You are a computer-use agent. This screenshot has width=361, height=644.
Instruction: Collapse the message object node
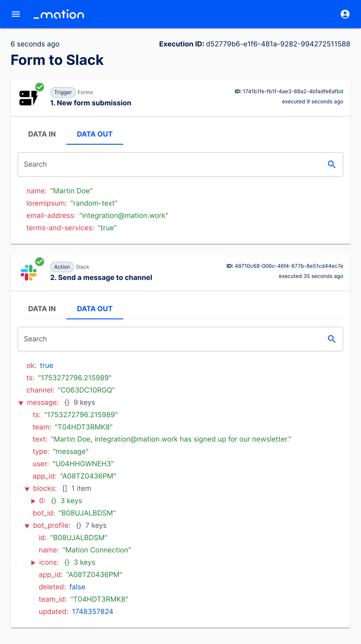(x=21, y=403)
